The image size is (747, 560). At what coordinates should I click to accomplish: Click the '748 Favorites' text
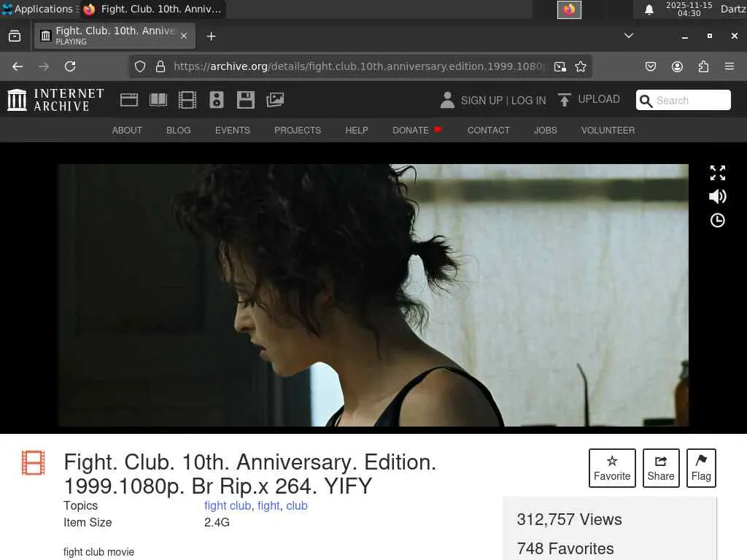[x=565, y=548]
